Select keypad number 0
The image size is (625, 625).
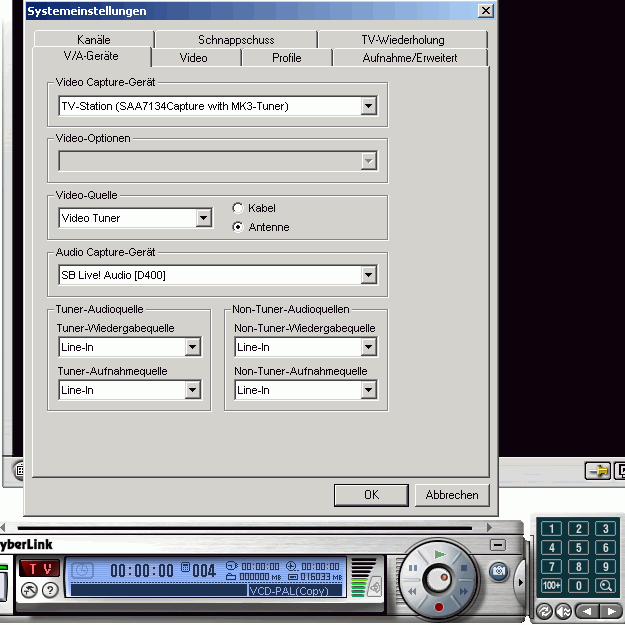click(x=578, y=586)
